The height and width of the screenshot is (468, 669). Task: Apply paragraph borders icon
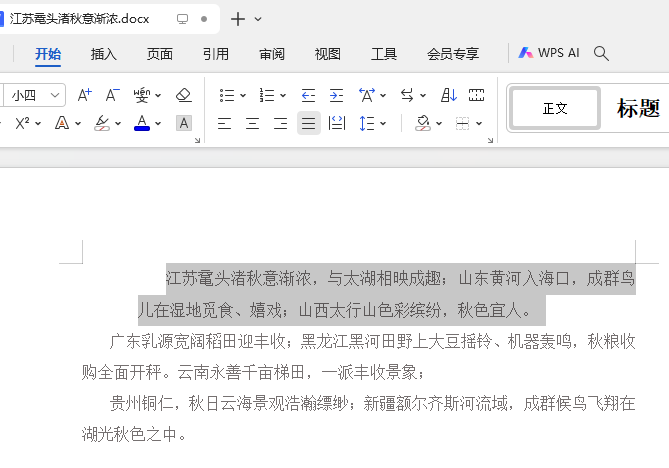point(462,124)
